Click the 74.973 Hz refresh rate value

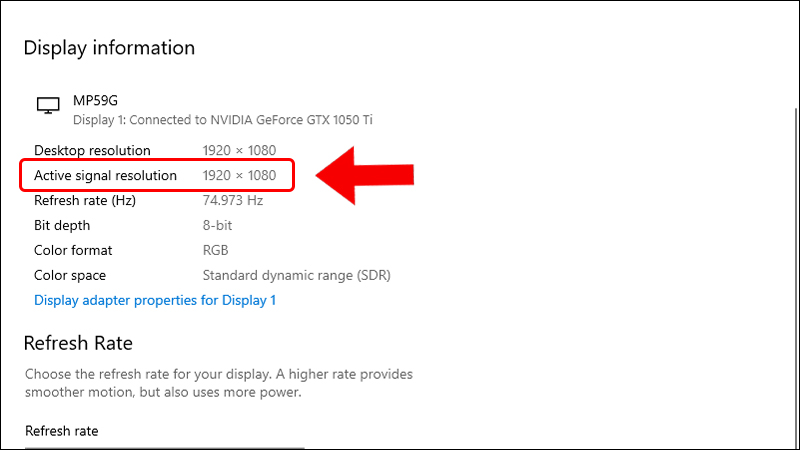pyautogui.click(x=233, y=200)
